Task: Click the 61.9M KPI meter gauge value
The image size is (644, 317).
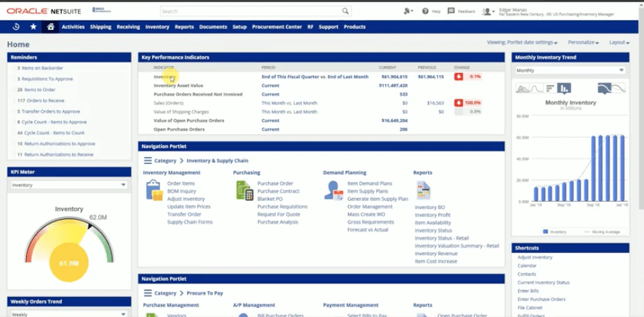Action: [x=69, y=263]
